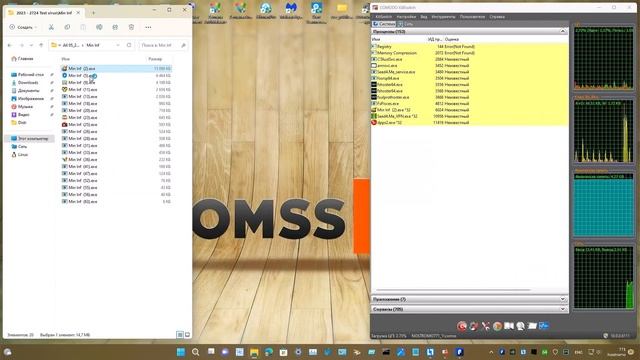Image resolution: width=640 pixels, height=360 pixels.
Task: Click the crossed tools icon in KillSwitch toolbar
Action: (485, 326)
